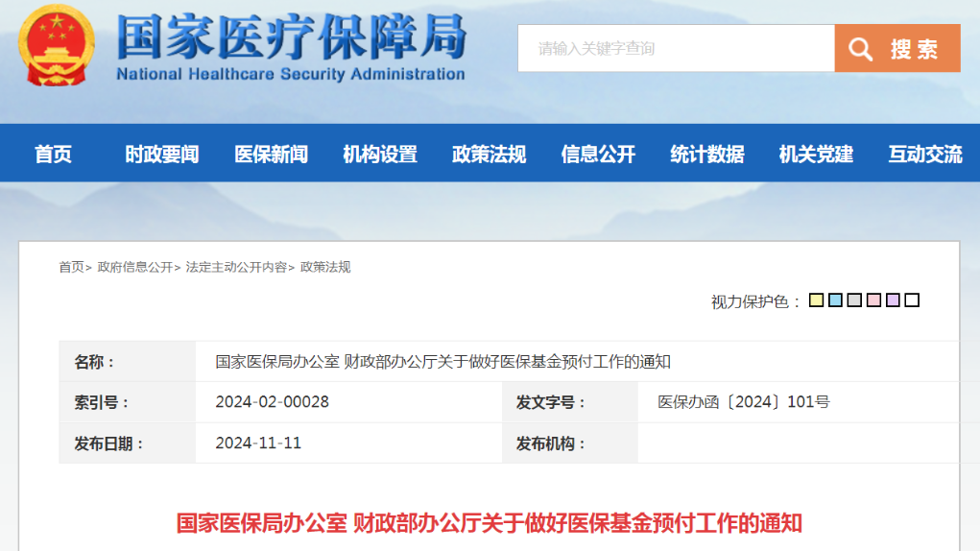The width and height of the screenshot is (980, 551).
Task: Open the 统计数据 navigation tab
Action: click(x=706, y=154)
